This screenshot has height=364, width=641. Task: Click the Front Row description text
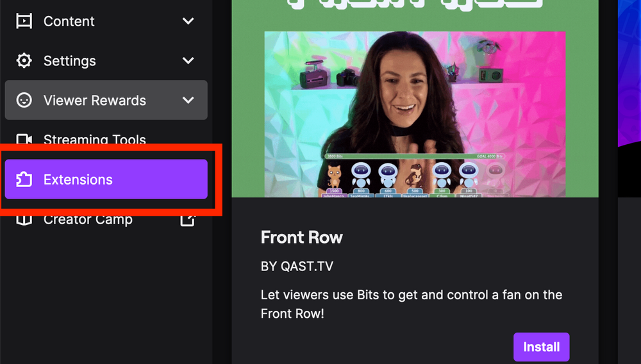tap(412, 304)
